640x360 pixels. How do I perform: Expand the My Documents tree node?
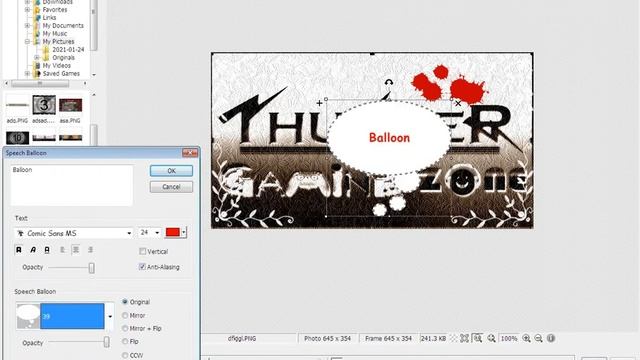point(27,26)
